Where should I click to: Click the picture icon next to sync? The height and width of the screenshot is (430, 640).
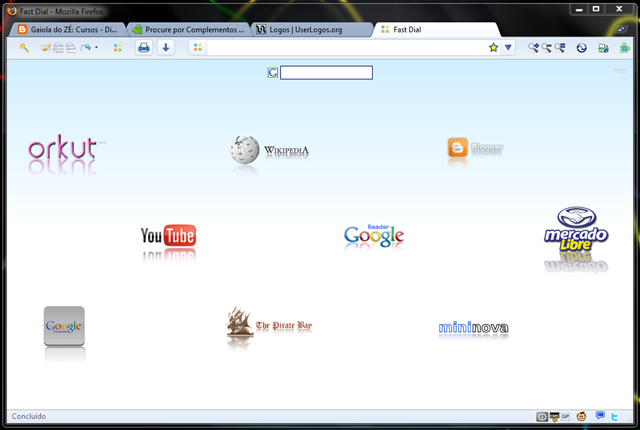603,49
